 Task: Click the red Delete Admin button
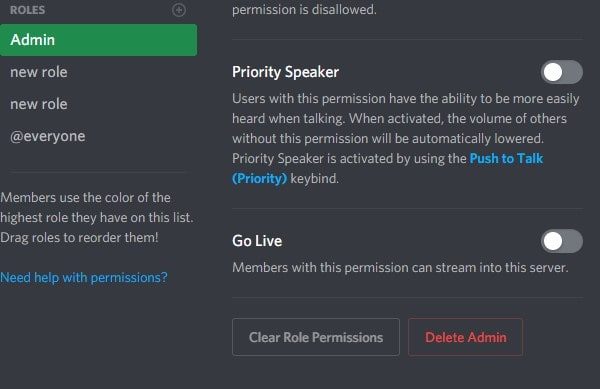pyautogui.click(x=465, y=337)
